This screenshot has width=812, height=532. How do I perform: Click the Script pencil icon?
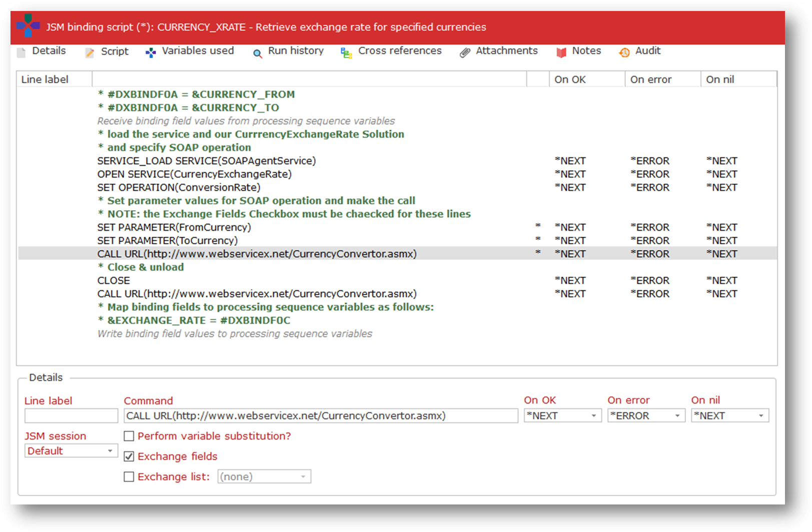click(x=90, y=53)
